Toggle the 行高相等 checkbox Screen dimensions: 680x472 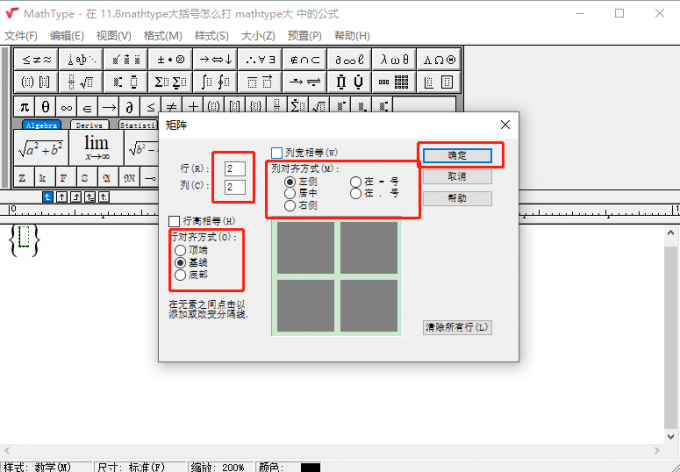pos(174,221)
